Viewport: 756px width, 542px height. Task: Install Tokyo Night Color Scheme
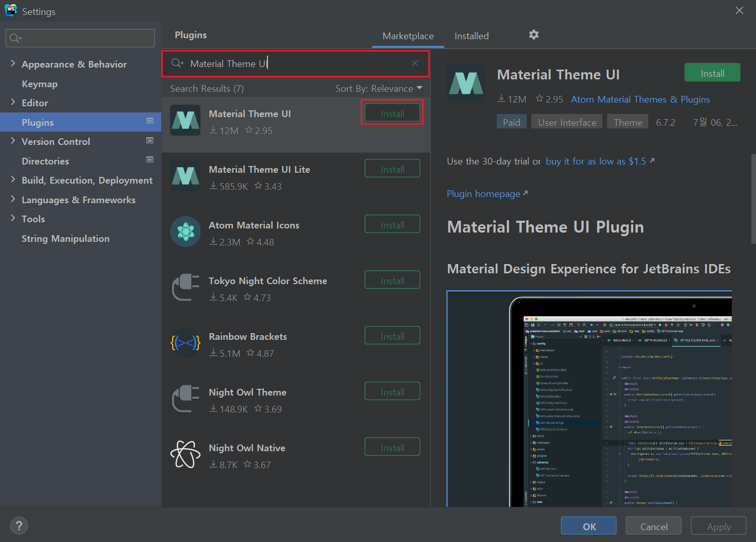click(392, 281)
